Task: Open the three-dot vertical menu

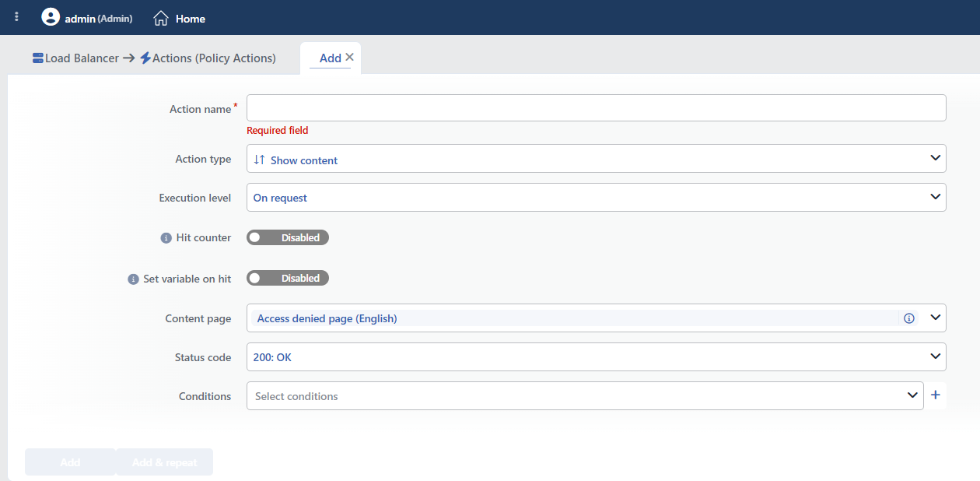Action: point(17,16)
